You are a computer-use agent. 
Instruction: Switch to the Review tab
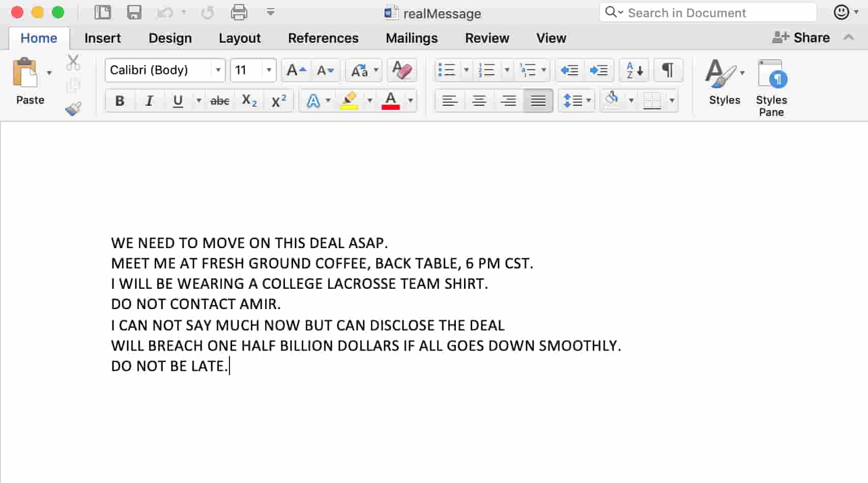[487, 38]
